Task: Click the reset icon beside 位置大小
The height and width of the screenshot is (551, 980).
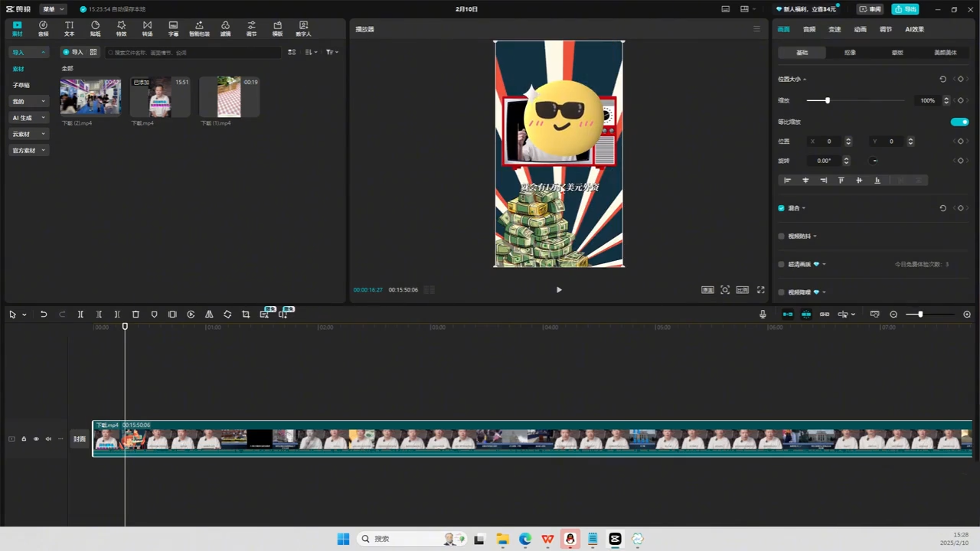Action: click(942, 79)
